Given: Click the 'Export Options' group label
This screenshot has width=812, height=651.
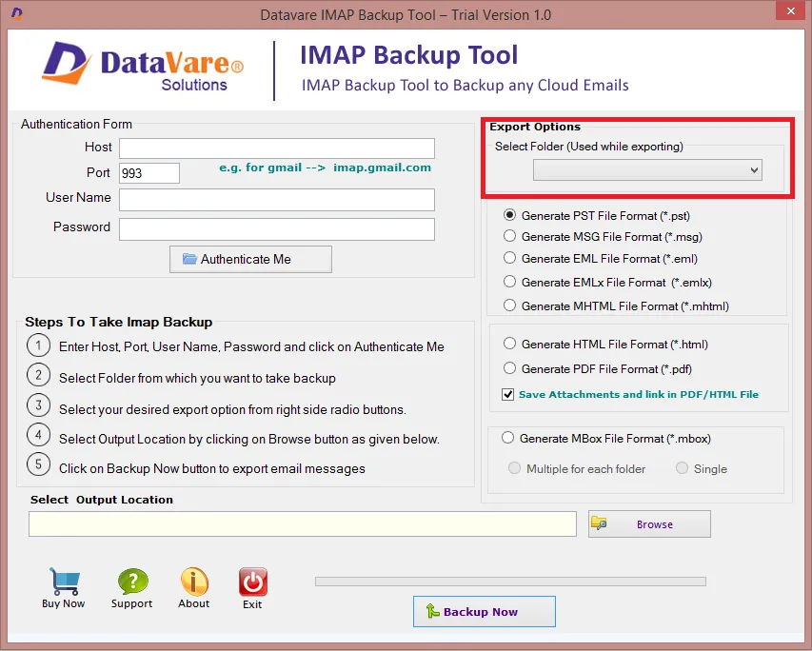Looking at the screenshot, I should coord(535,127).
